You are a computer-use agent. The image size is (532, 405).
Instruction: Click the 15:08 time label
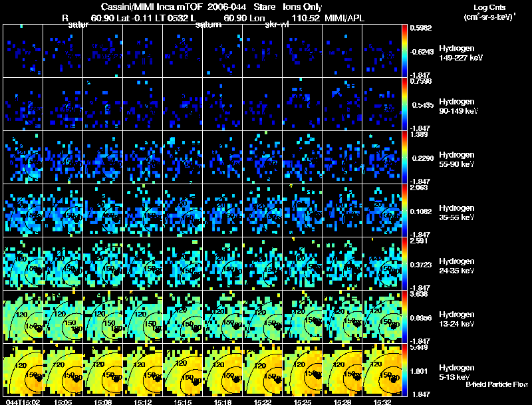[x=103, y=402]
